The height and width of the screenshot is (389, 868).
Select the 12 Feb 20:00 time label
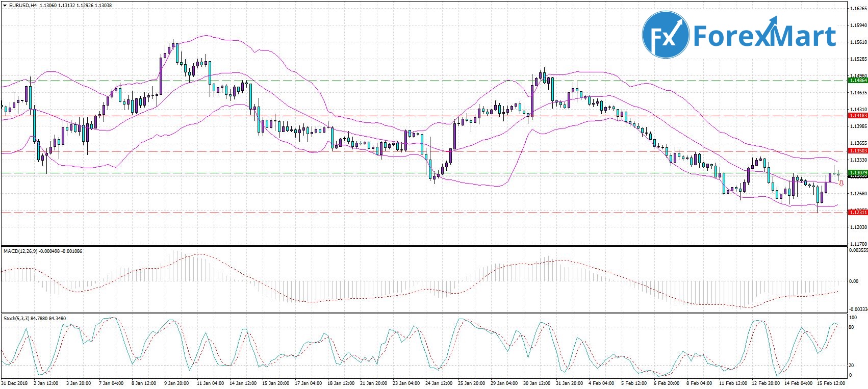[765, 383]
